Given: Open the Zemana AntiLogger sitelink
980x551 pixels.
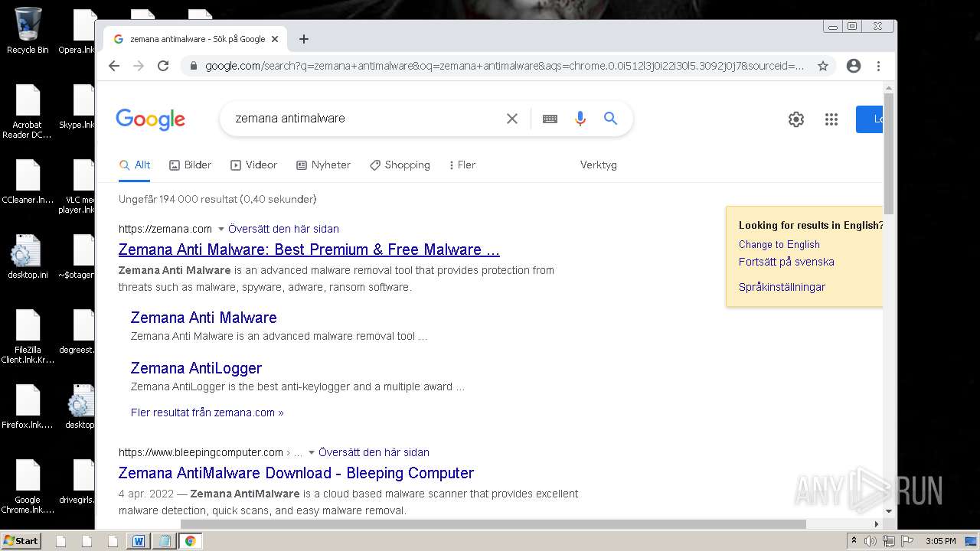Looking at the screenshot, I should pos(196,368).
